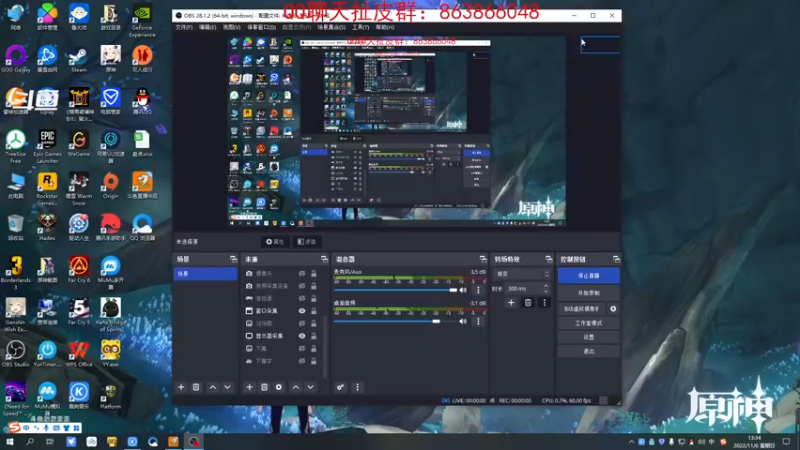The width and height of the screenshot is (800, 450).
Task: Move scene down in the Scenes panel
Action: point(228,387)
